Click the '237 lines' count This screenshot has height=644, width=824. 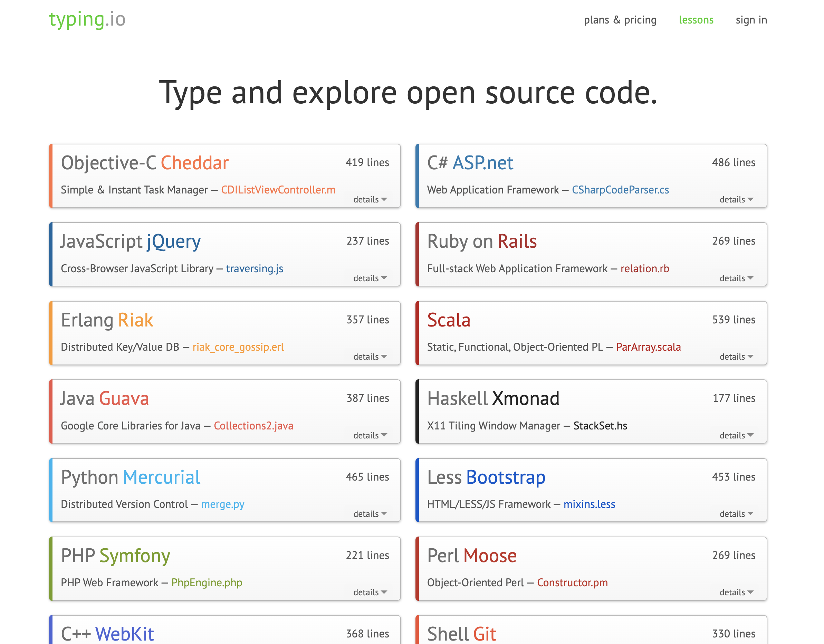point(368,241)
